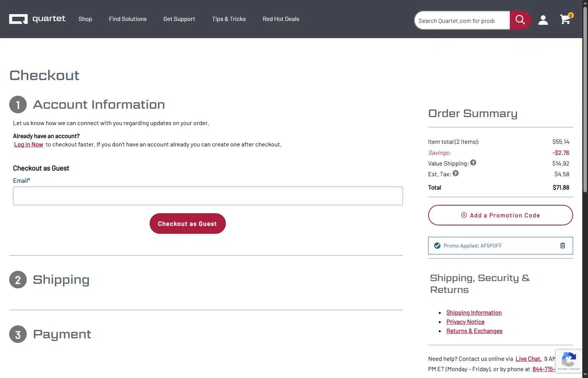Image resolution: width=588 pixels, height=378 pixels.
Task: Click the Quartet logo
Action: point(37,19)
